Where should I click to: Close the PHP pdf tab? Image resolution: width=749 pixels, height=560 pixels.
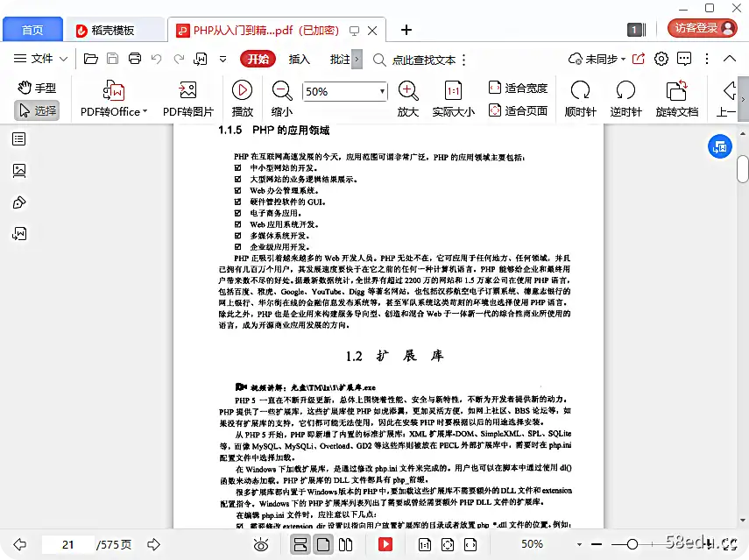coord(372,31)
